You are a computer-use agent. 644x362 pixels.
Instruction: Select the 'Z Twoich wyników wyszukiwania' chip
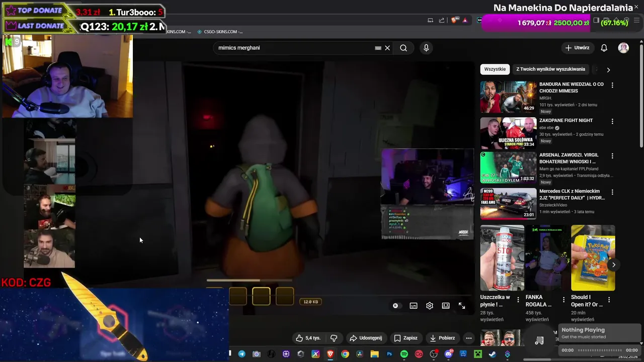click(x=550, y=69)
